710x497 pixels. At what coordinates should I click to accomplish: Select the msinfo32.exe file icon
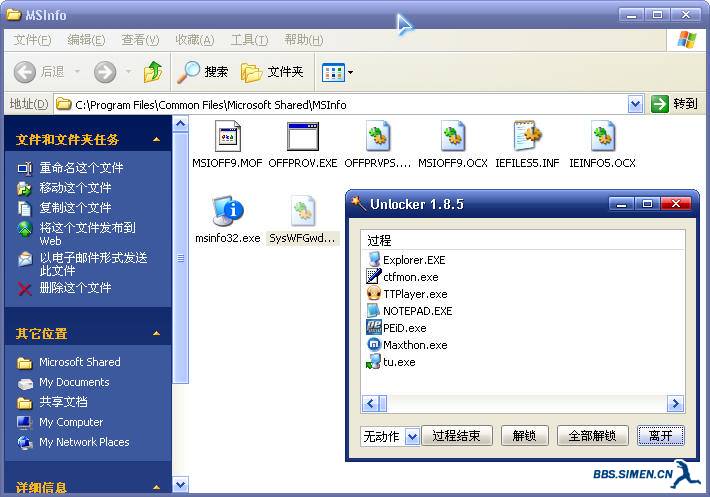(x=228, y=211)
